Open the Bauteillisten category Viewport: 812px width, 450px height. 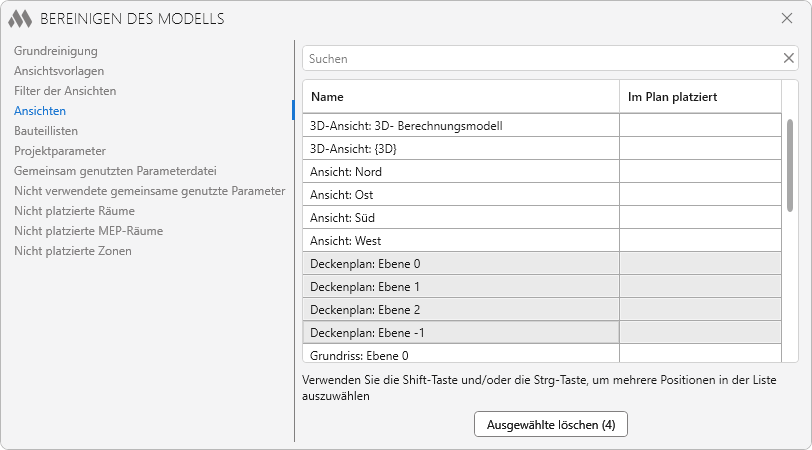(46, 130)
